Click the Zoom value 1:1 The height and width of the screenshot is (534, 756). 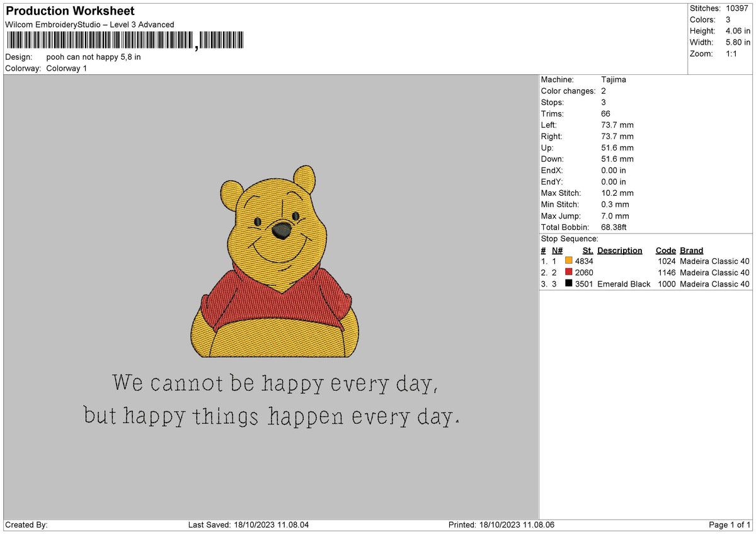(x=733, y=54)
